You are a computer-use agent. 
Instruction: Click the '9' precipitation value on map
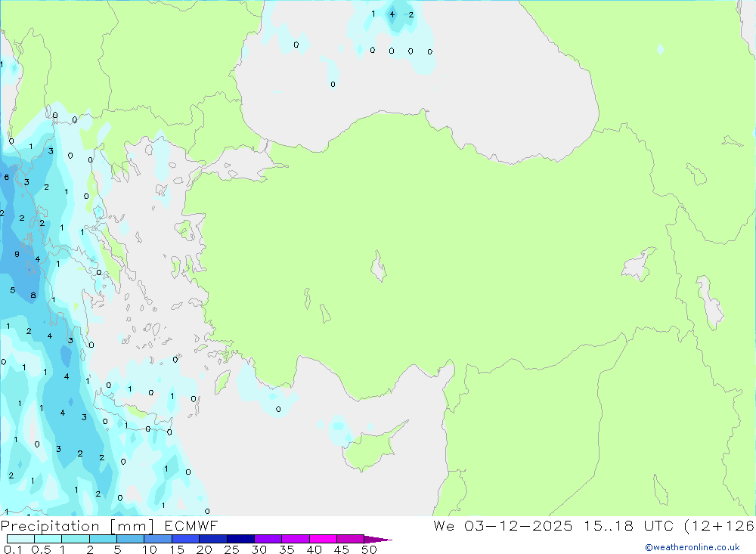17,254
